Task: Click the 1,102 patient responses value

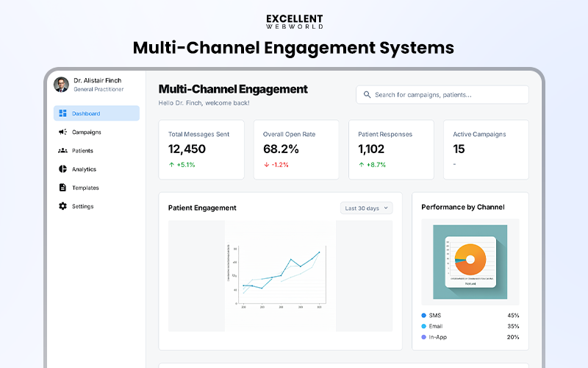Action: 371,149
